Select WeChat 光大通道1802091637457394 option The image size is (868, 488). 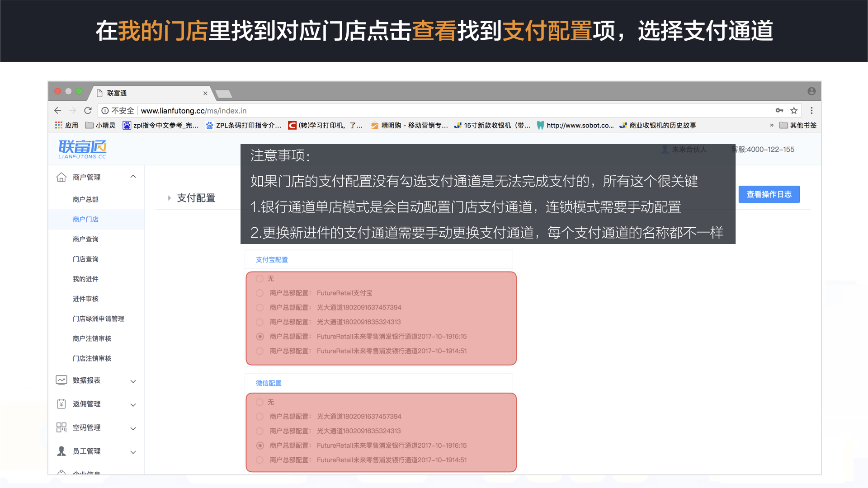259,416
